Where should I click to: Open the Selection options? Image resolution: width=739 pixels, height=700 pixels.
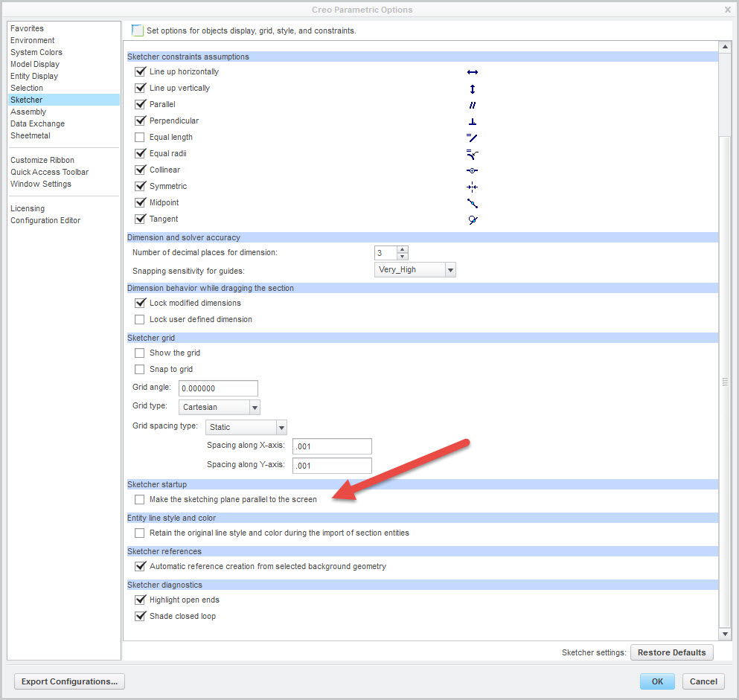(26, 88)
